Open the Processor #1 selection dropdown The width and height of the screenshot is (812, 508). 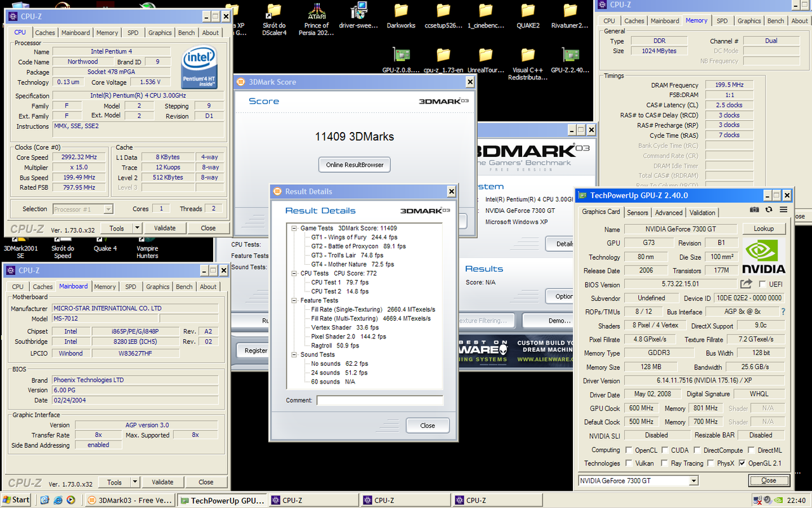click(x=108, y=209)
